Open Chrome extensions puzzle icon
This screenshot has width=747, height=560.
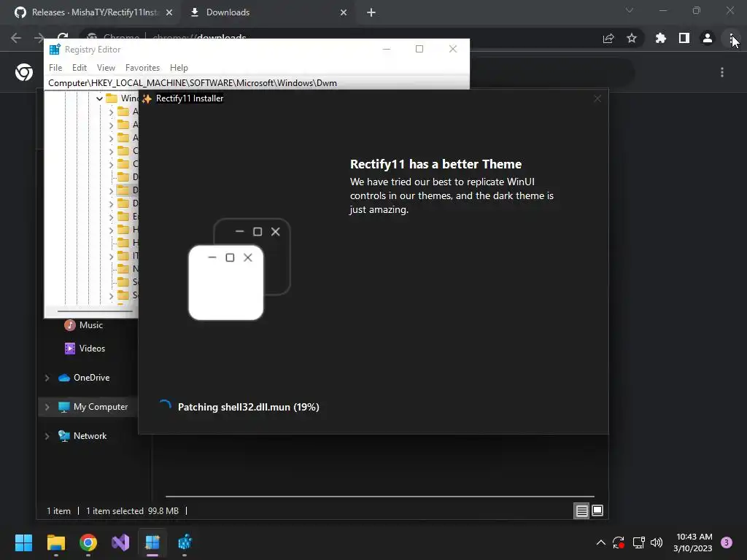pos(661,38)
